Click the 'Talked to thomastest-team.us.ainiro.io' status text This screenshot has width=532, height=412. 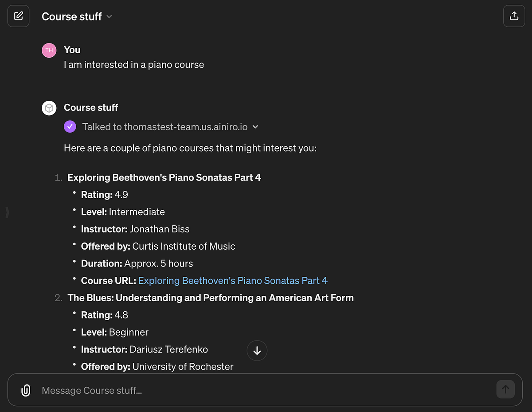(164, 127)
